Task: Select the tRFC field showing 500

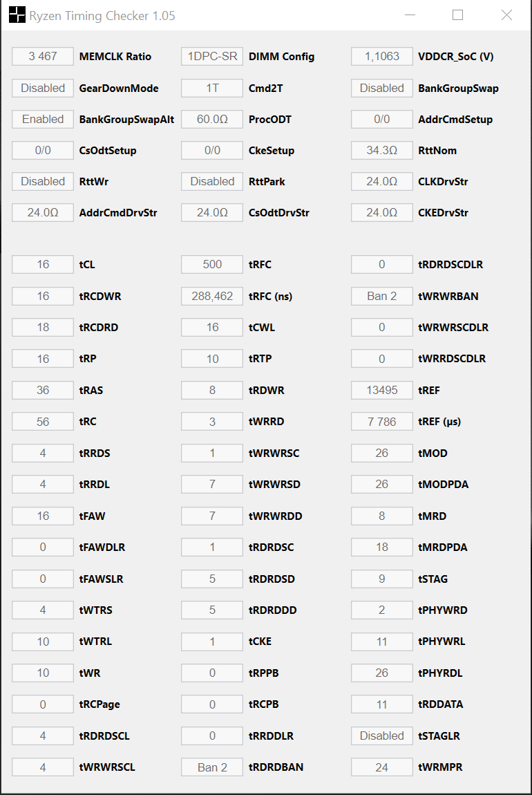Action: (x=212, y=264)
